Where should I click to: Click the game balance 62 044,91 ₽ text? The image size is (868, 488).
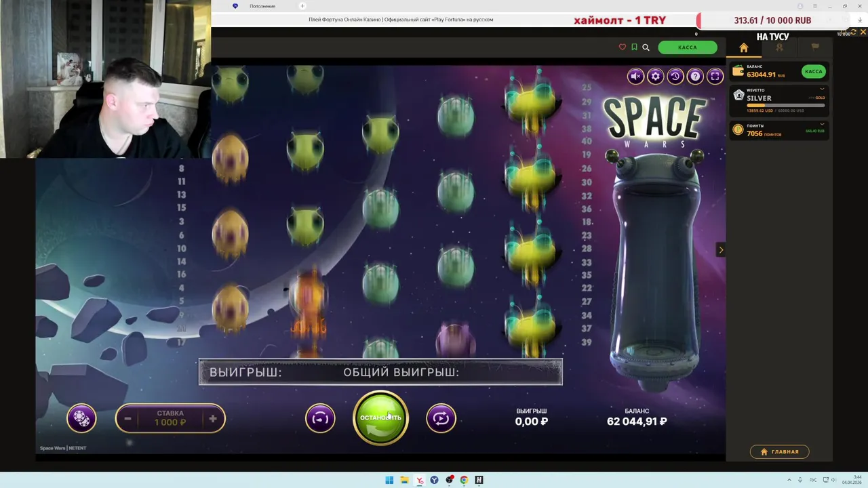[x=637, y=421]
